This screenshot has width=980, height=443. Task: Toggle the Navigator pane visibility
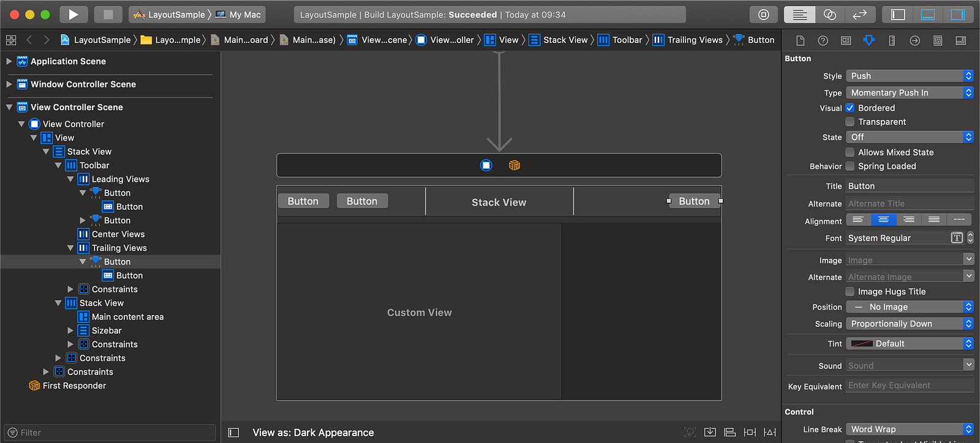(x=898, y=15)
